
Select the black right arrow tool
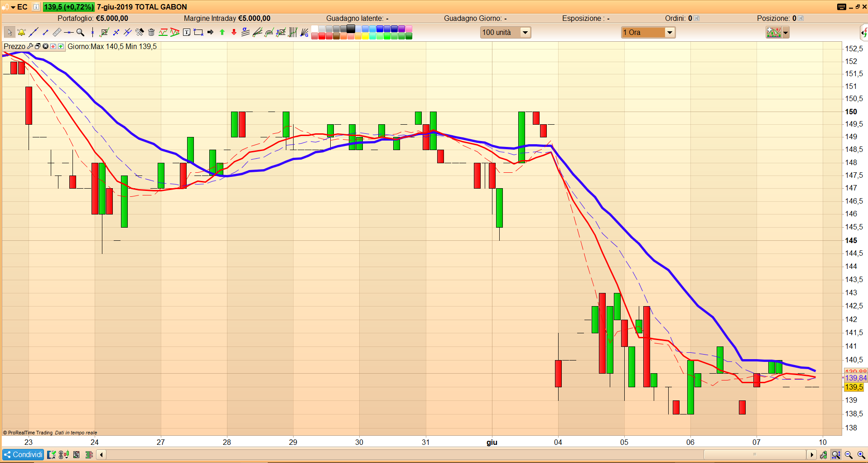pos(210,32)
